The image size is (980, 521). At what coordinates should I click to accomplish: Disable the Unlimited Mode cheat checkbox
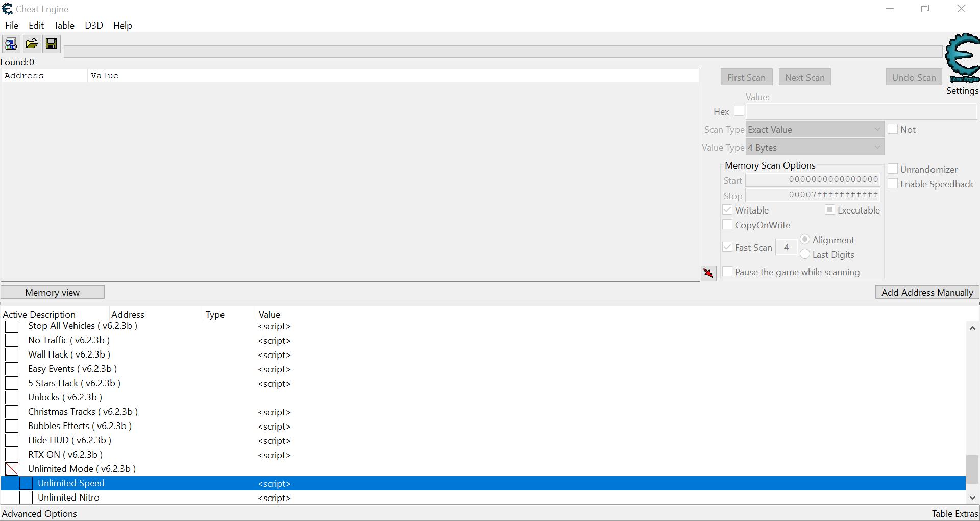click(12, 469)
